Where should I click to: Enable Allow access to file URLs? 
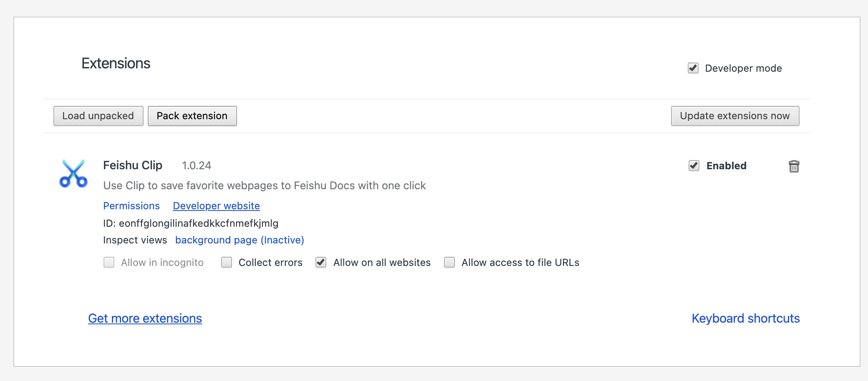click(x=449, y=262)
